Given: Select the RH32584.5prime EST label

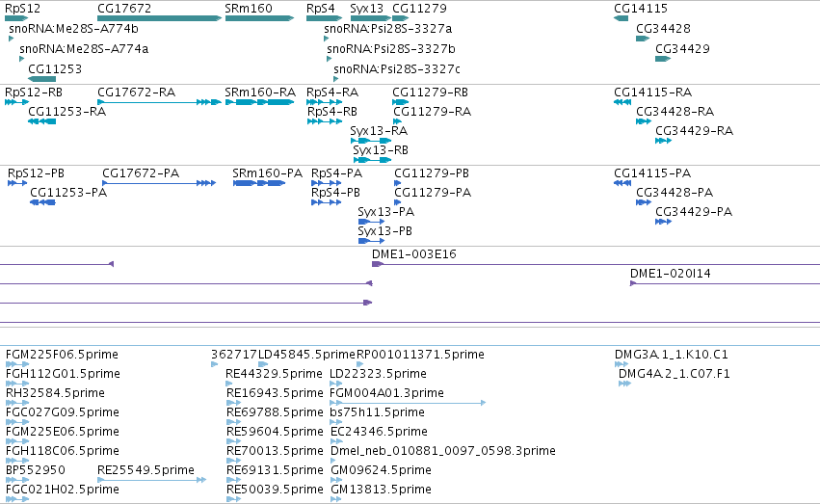Looking at the screenshot, I should coord(56,394).
